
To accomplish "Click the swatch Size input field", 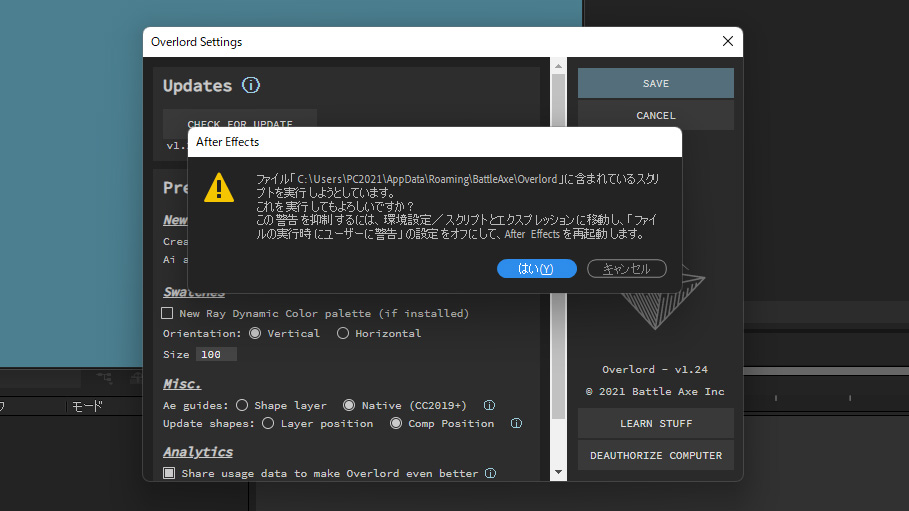I will pyautogui.click(x=216, y=354).
